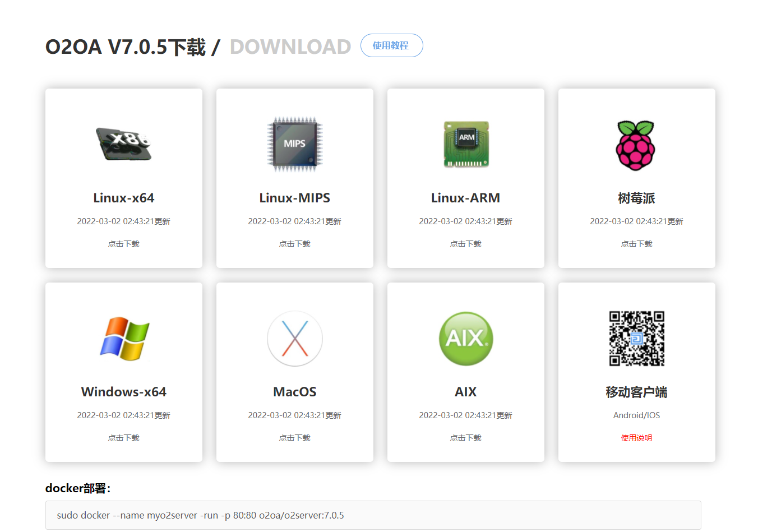The height and width of the screenshot is (532, 758).
Task: Download via 点击下载 under 树莓派
Action: 637,244
